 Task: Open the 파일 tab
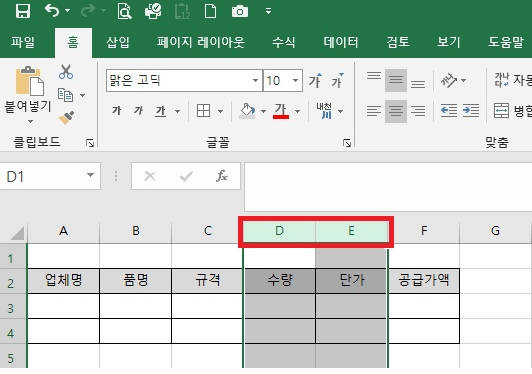(x=23, y=42)
